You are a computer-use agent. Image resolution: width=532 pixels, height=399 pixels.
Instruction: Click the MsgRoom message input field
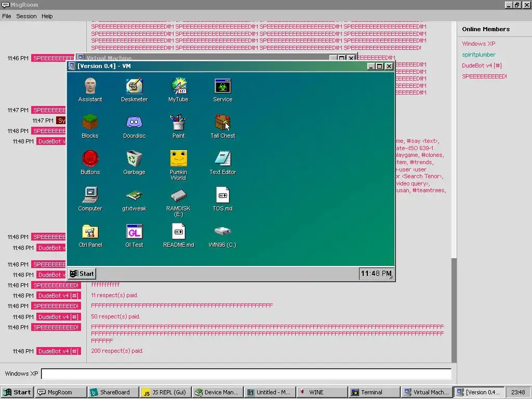[x=246, y=374]
